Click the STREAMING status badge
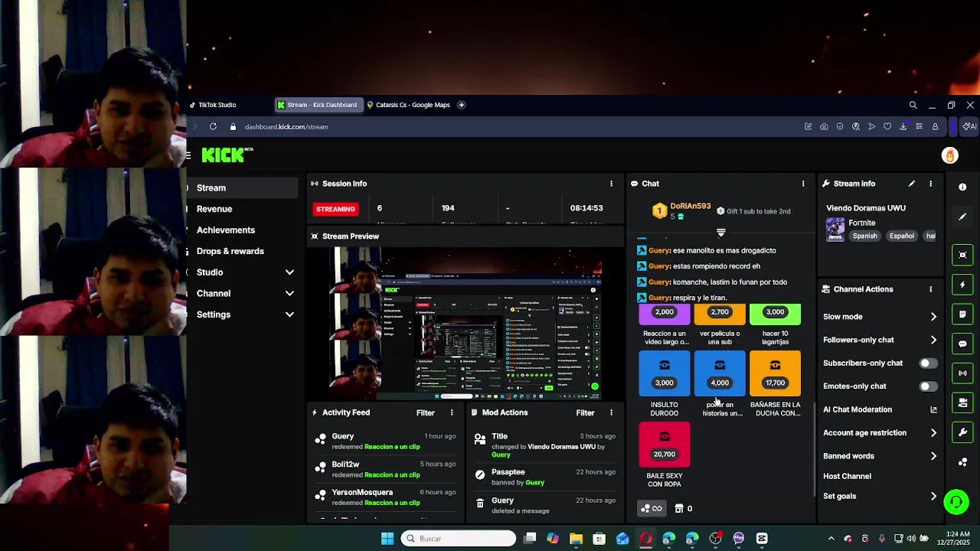Screen dimensions: 980x551 [335, 209]
